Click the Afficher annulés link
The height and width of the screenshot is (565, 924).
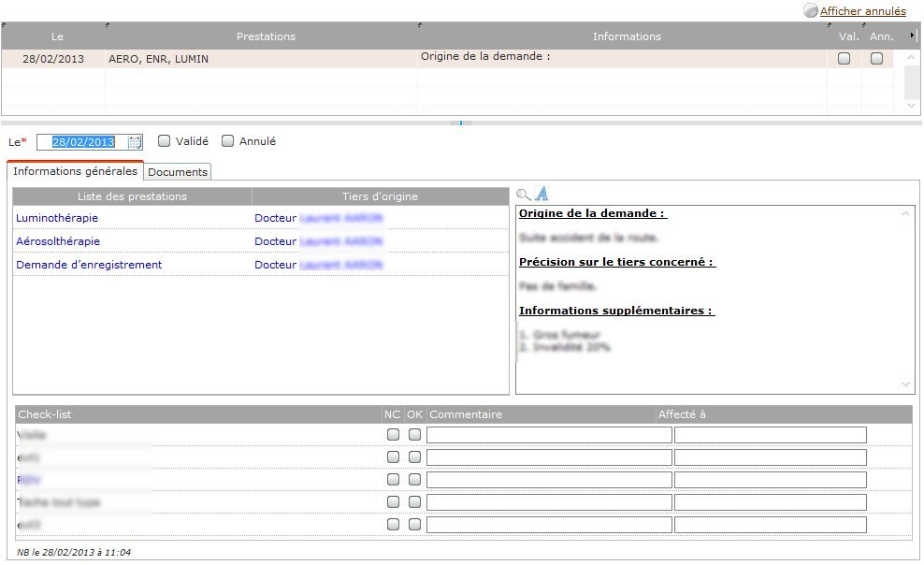pos(862,10)
